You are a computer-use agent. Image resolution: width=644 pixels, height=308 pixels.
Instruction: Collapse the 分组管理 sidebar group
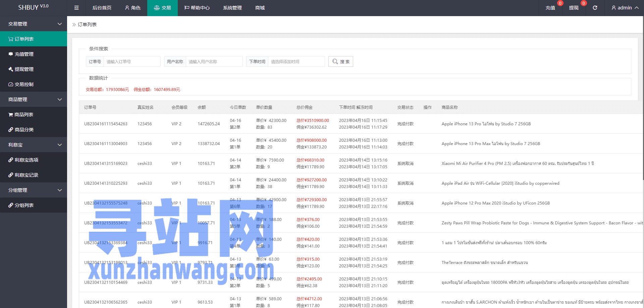coord(34,190)
